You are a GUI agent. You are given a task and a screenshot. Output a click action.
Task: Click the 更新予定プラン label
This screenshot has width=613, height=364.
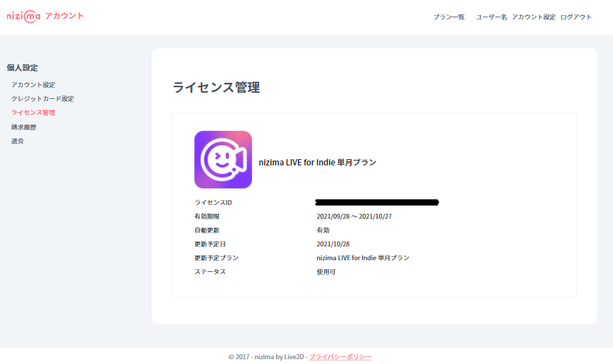(216, 257)
